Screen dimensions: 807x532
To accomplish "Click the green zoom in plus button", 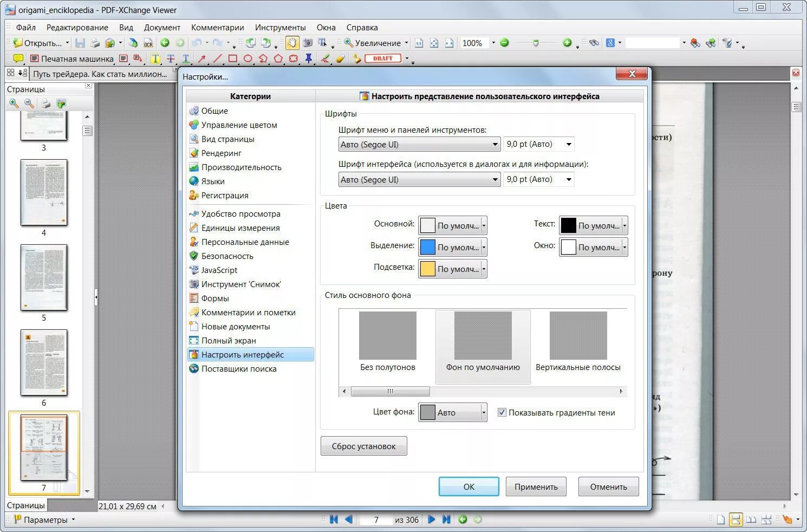I will click(x=567, y=43).
